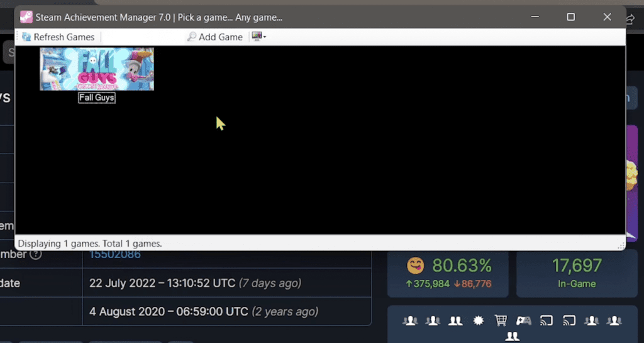Close the Steam Achievement Manager window
The image size is (644, 343).
[x=607, y=17]
